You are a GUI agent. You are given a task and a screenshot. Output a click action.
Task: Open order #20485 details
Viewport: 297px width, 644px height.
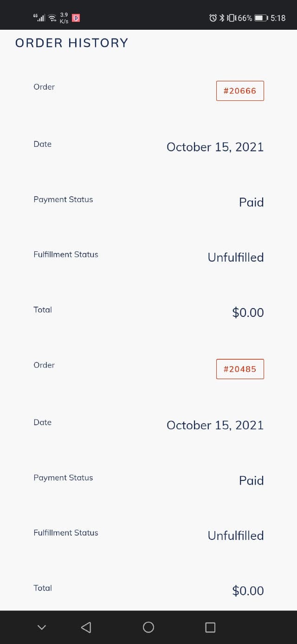pyautogui.click(x=240, y=369)
